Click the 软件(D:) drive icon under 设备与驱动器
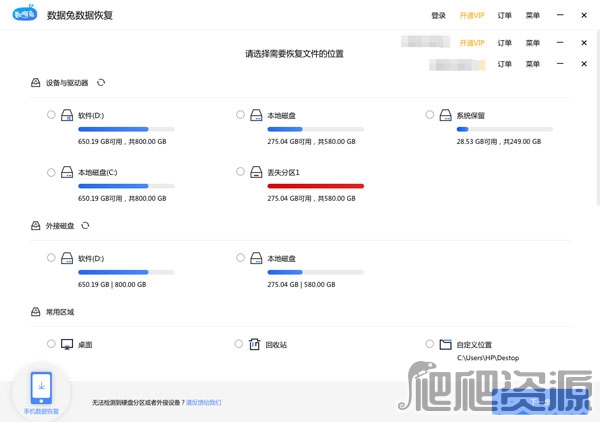Screen dimensions: 600x422 pos(67,115)
